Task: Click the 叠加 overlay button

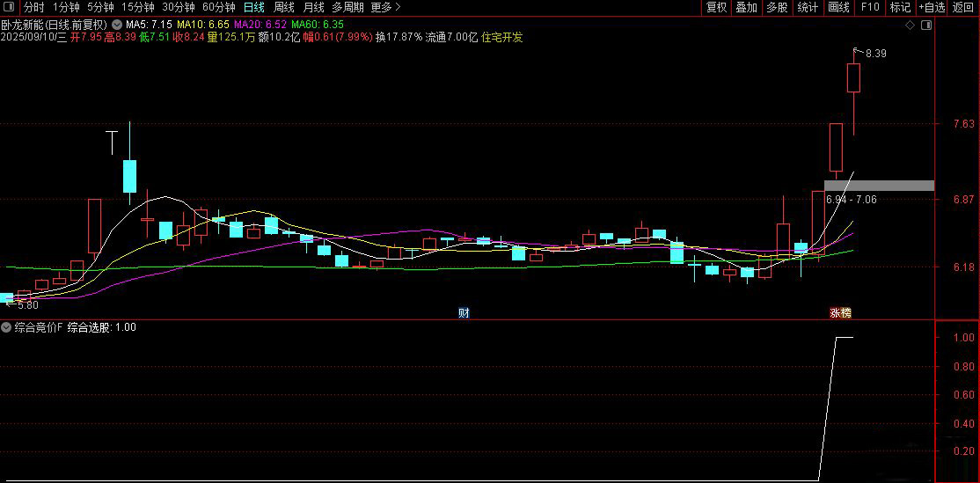Action: (746, 8)
